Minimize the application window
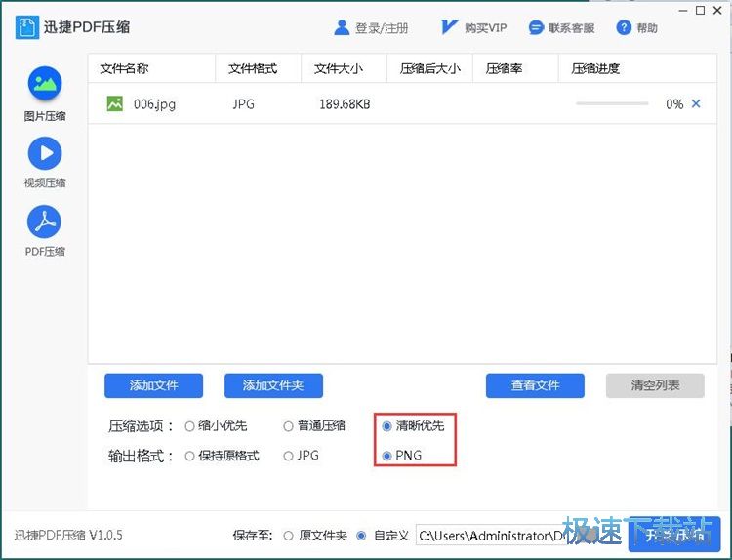Image resolution: width=732 pixels, height=560 pixels. [683, 11]
